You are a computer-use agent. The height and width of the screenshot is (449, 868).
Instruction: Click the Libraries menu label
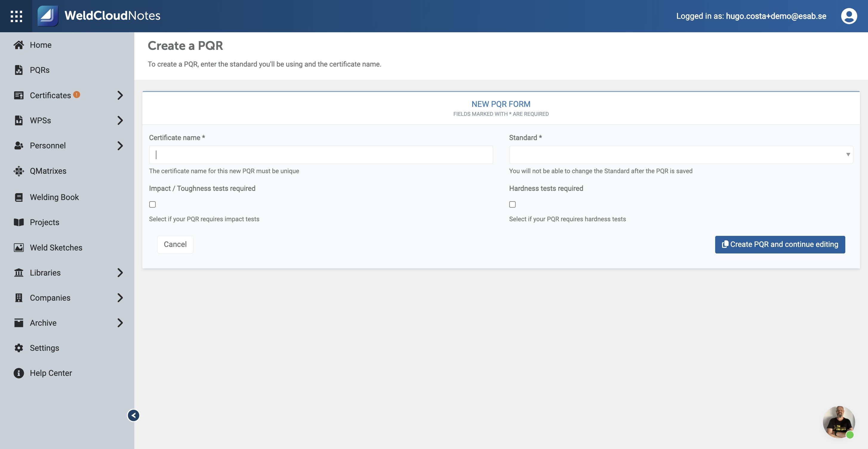45,272
